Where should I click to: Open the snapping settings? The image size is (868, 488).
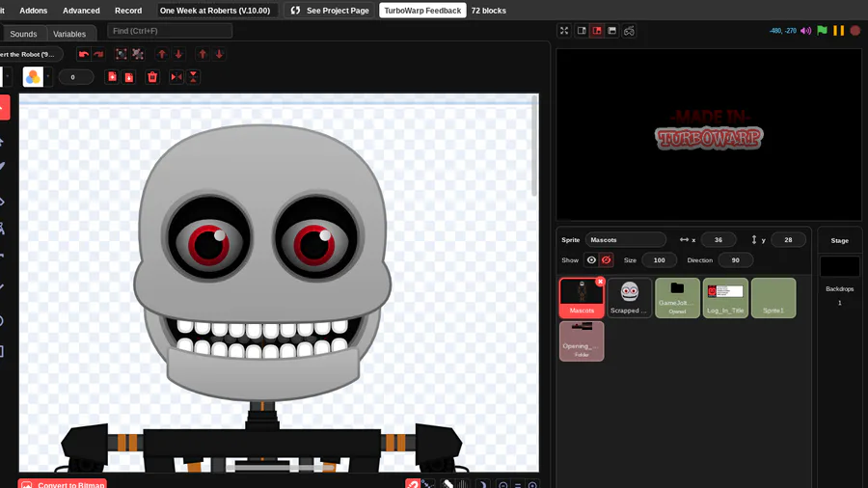[x=428, y=484]
